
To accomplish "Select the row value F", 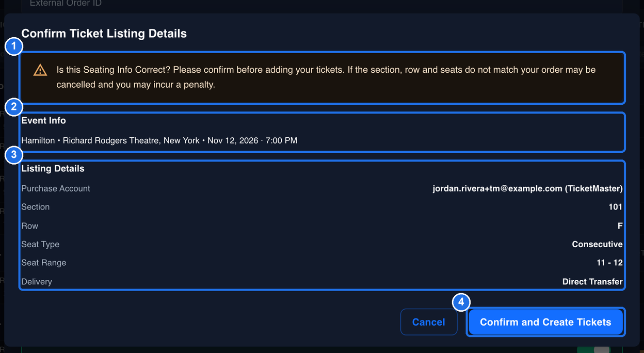I will pyautogui.click(x=620, y=226).
